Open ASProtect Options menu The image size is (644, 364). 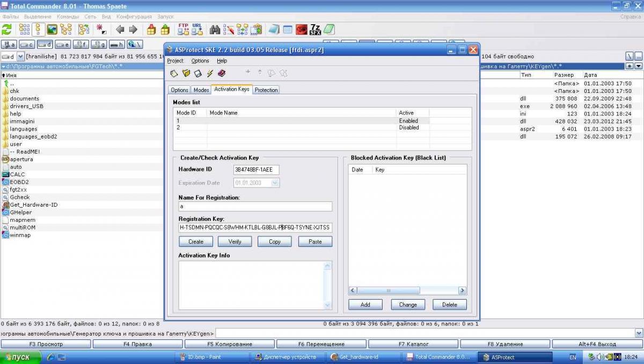(200, 61)
